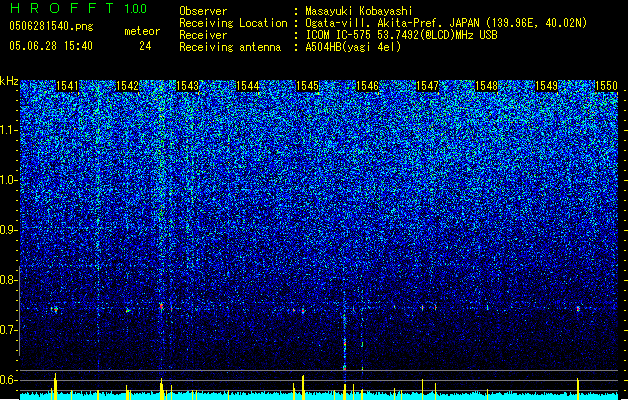Viewport: 629px width, 400px height.
Task: Select the meteor count value 24
Action: (x=145, y=46)
